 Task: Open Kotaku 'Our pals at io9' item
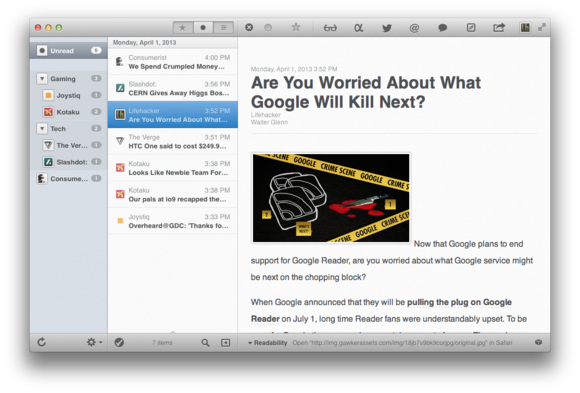173,194
